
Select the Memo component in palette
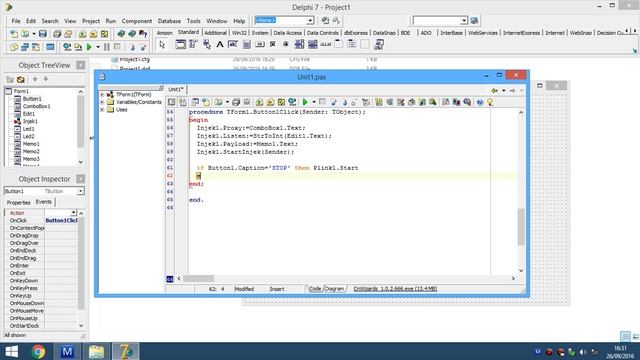[x=247, y=45]
